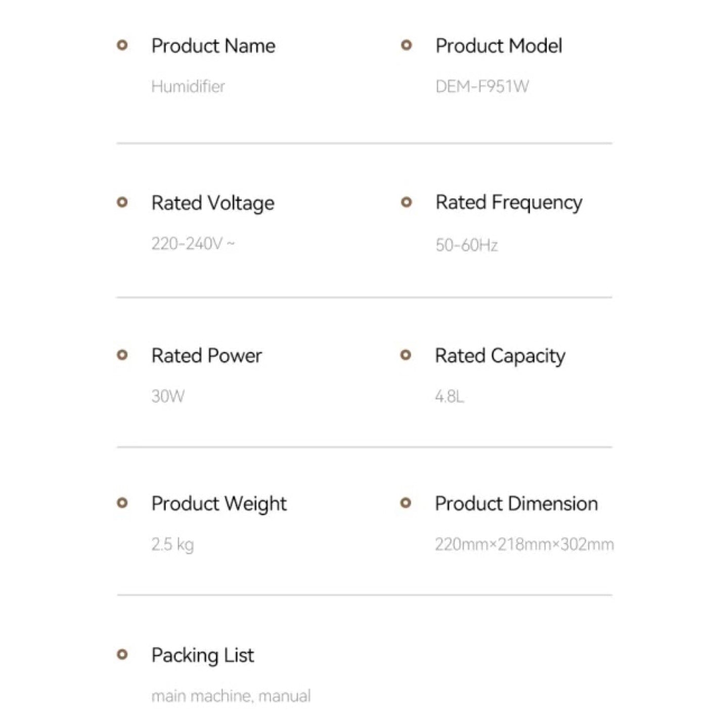Image resolution: width=728 pixels, height=728 pixels.
Task: Select the DEM-F951W model number text
Action: click(x=482, y=86)
